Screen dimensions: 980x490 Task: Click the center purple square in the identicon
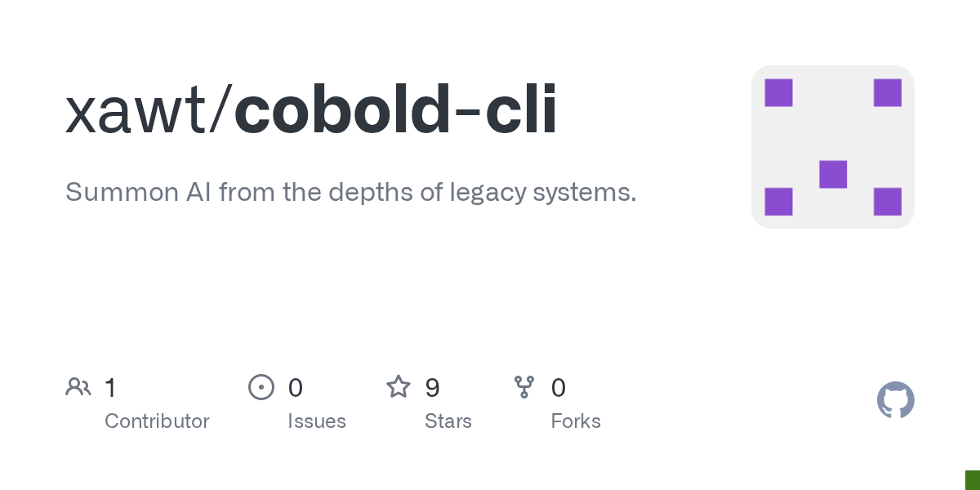coord(833,174)
